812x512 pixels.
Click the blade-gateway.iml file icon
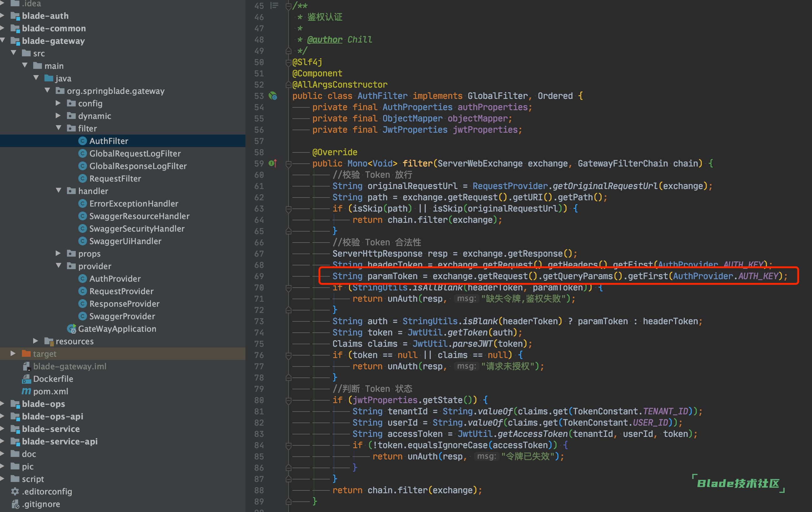point(26,366)
